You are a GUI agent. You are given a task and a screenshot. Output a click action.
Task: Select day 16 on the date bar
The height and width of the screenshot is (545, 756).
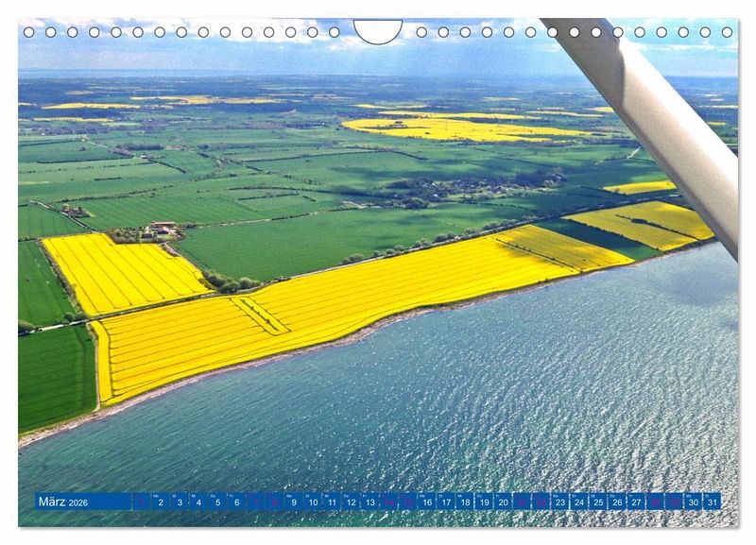(x=426, y=502)
